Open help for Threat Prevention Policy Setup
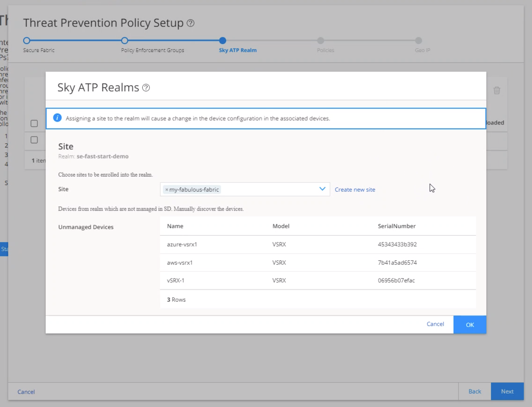Image resolution: width=532 pixels, height=407 pixels. (x=190, y=23)
